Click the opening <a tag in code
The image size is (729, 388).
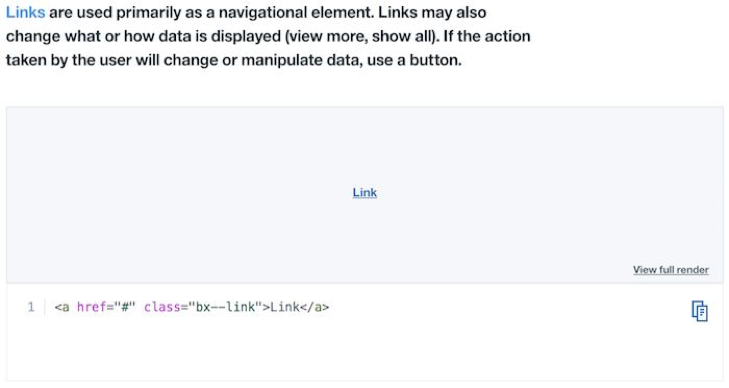[x=62, y=307]
